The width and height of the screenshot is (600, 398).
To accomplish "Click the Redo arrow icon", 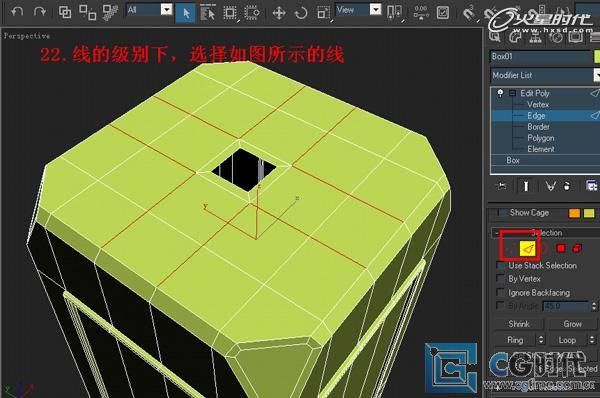I will (x=39, y=12).
